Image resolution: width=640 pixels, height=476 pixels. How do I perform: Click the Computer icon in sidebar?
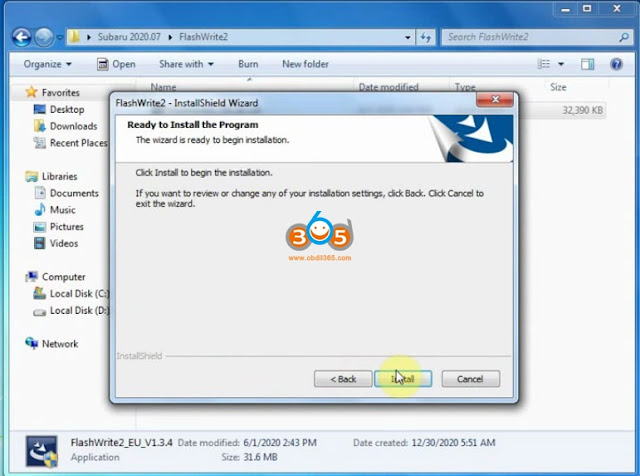pyautogui.click(x=31, y=276)
